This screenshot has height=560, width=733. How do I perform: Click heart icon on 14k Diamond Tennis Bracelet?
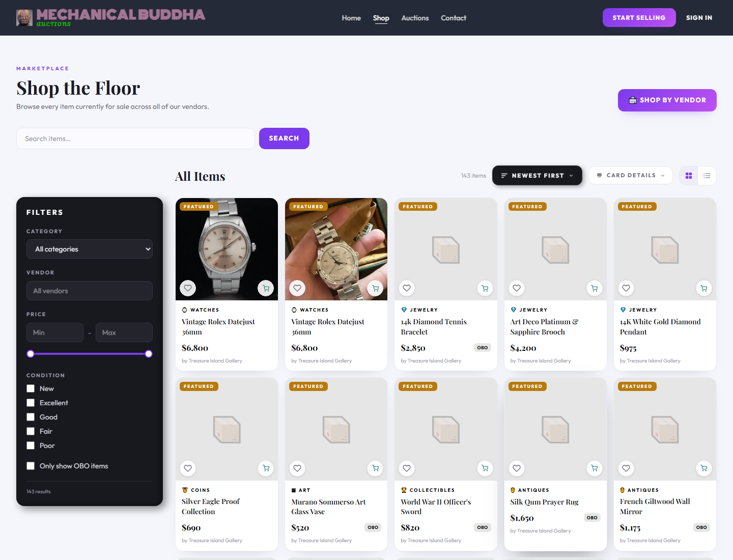(407, 288)
